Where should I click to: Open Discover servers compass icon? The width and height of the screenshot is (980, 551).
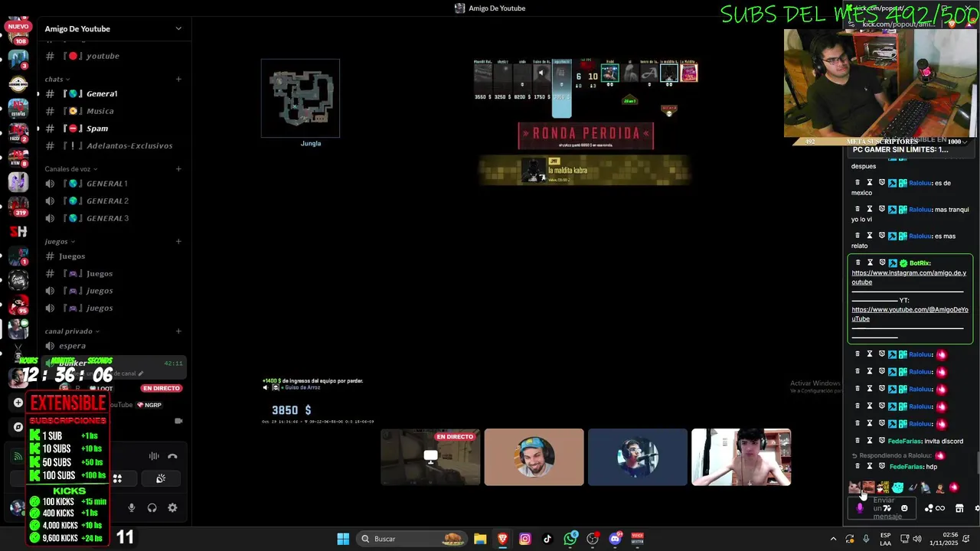18,427
